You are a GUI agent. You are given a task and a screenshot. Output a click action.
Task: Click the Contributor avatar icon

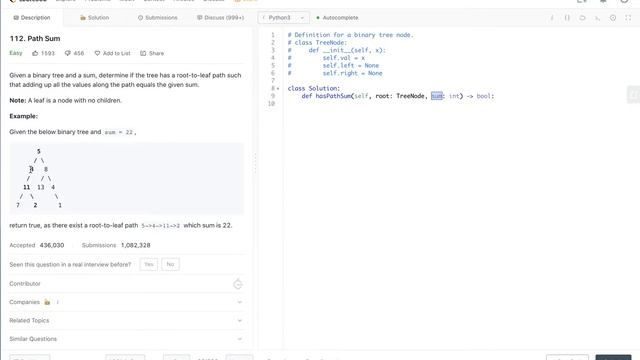[238, 284]
